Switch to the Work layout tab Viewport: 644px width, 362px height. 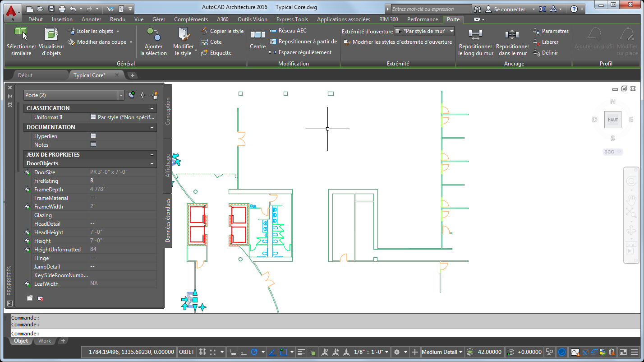click(x=45, y=341)
